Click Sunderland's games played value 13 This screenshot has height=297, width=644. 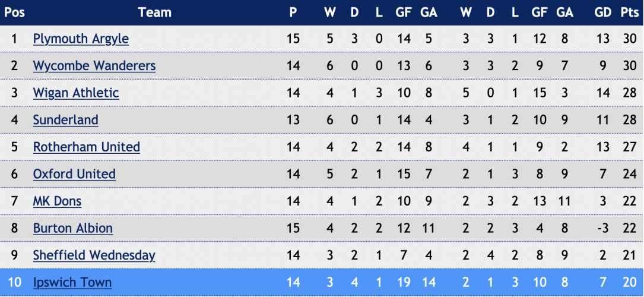tap(293, 120)
